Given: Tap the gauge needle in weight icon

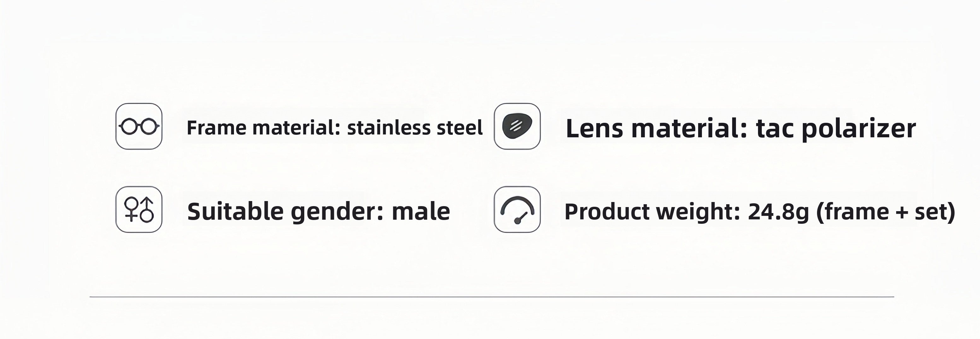Looking at the screenshot, I should (x=521, y=218).
